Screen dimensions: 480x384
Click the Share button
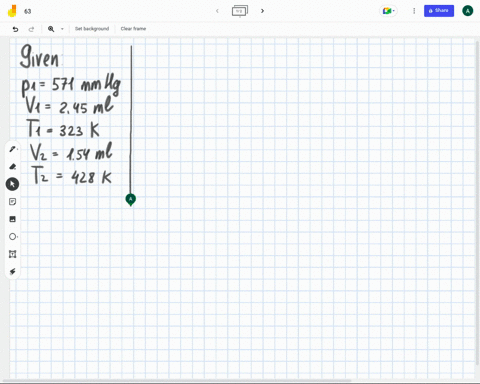click(439, 11)
